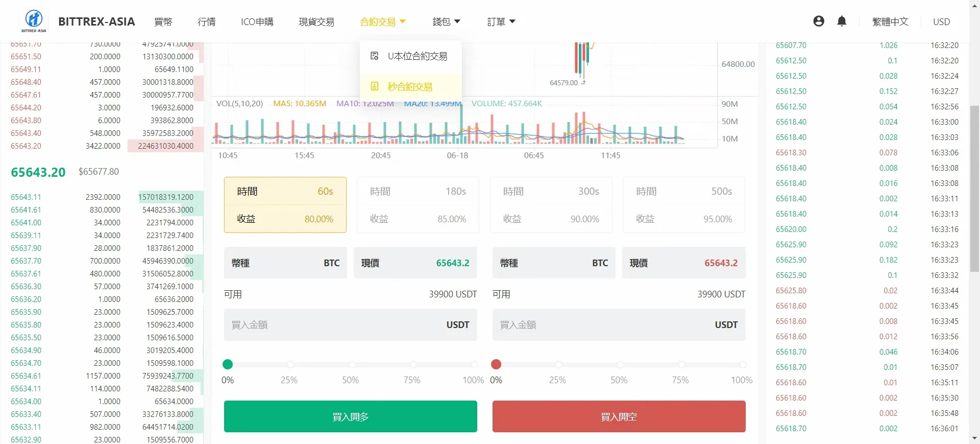Select the ask order row 65651.50
The image size is (980, 444).
102,56
